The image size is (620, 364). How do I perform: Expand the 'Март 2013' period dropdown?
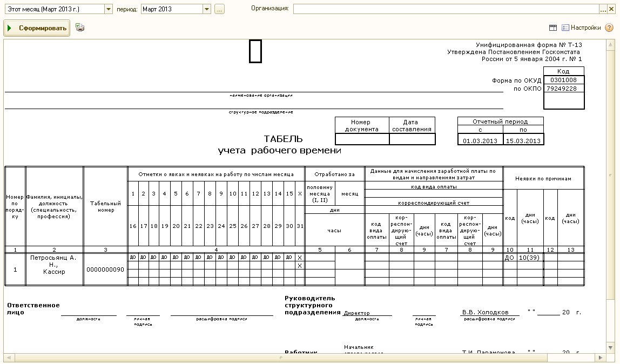click(x=207, y=9)
